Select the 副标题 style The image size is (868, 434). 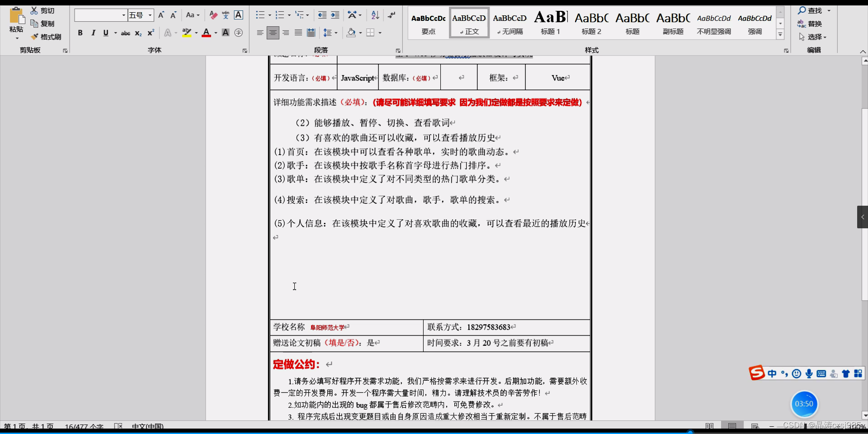[673, 23]
